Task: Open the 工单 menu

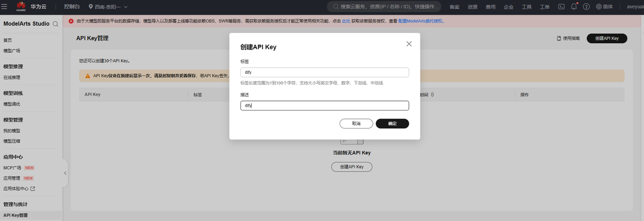Action: [x=544, y=7]
